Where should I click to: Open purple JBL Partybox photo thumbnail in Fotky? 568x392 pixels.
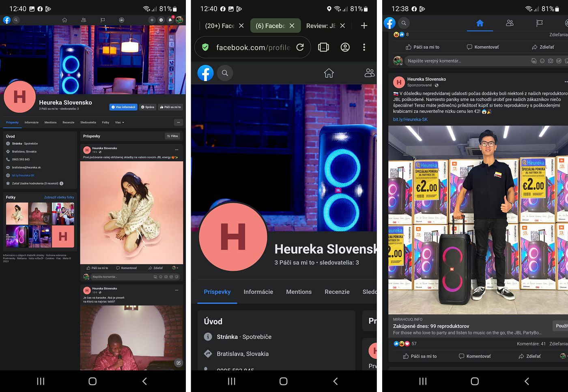[x=17, y=236]
